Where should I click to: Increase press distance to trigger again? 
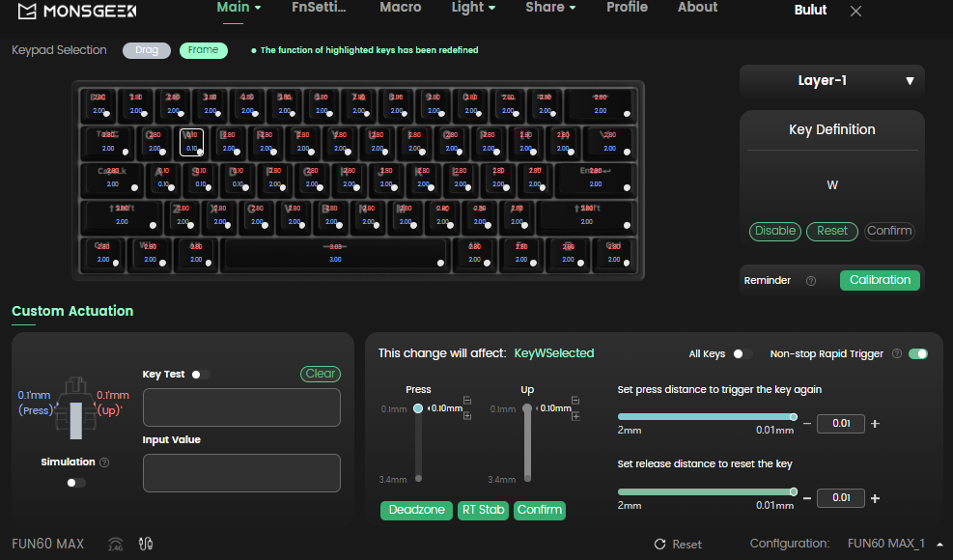tap(875, 423)
